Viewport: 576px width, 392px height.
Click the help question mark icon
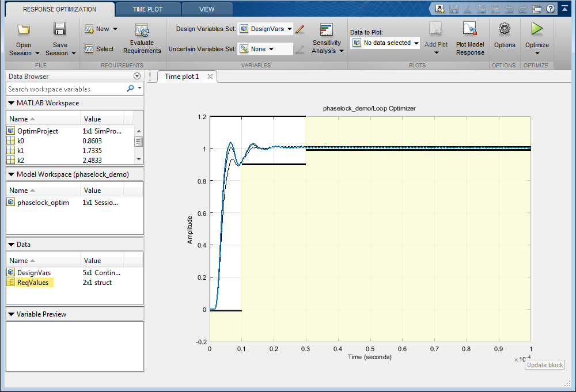551,9
